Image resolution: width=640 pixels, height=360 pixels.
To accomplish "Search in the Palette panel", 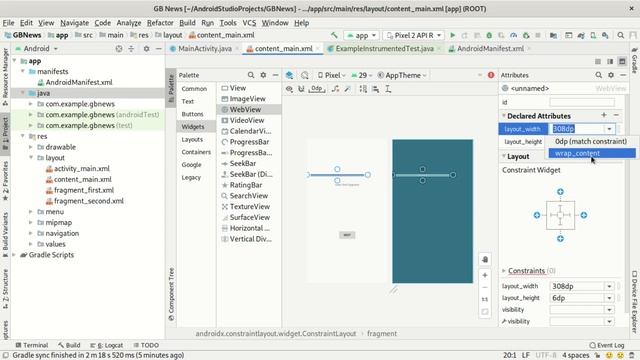I will coord(251,75).
